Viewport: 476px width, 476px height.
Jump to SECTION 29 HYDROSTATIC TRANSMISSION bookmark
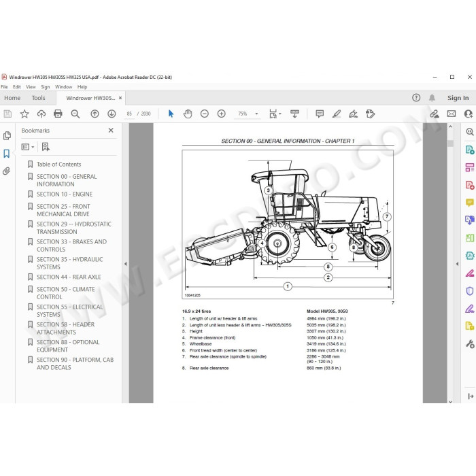73,228
